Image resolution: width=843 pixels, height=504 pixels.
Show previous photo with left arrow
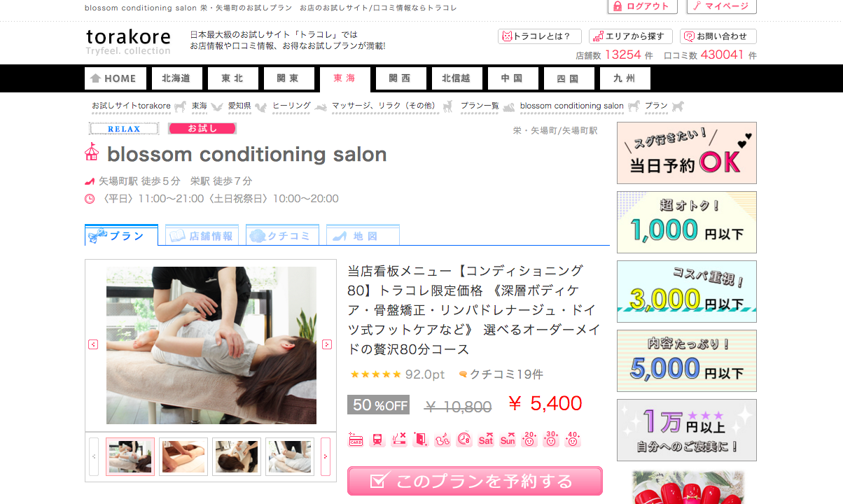click(93, 344)
